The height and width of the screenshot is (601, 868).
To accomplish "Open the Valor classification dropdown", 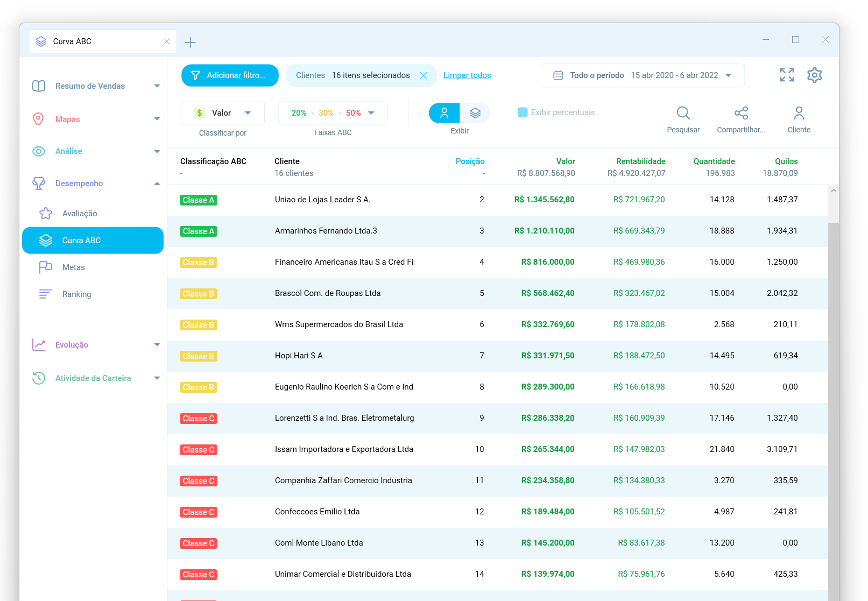I will pos(223,113).
